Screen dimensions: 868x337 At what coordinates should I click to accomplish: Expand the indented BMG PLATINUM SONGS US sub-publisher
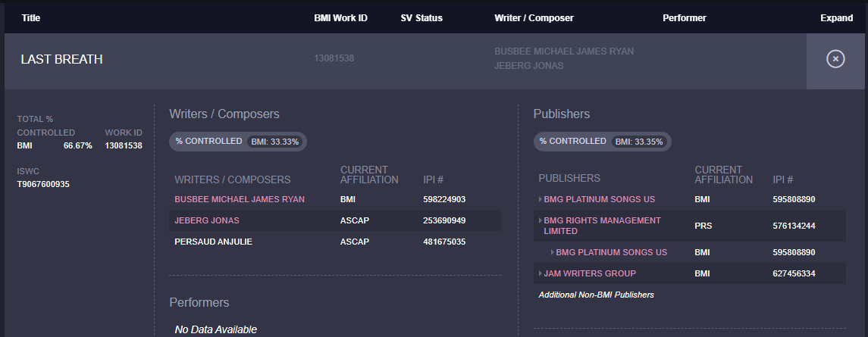pos(553,252)
